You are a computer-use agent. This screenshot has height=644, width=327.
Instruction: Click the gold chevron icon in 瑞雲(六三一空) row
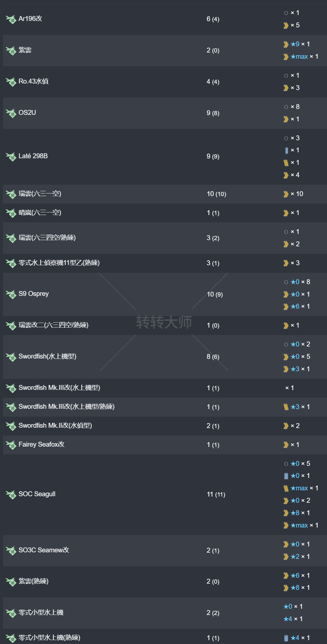pos(286,194)
